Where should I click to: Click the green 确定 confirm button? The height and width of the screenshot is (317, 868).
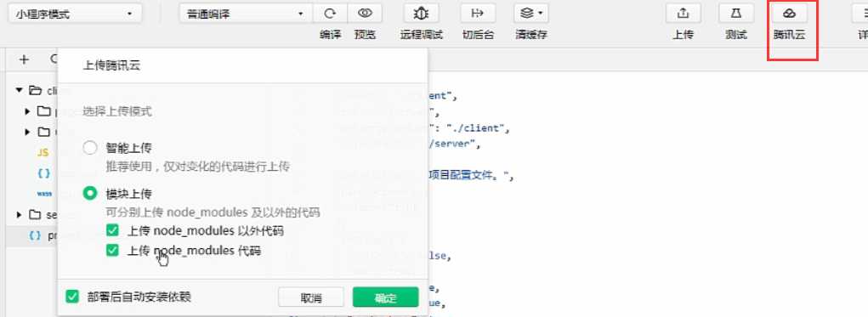click(x=385, y=297)
